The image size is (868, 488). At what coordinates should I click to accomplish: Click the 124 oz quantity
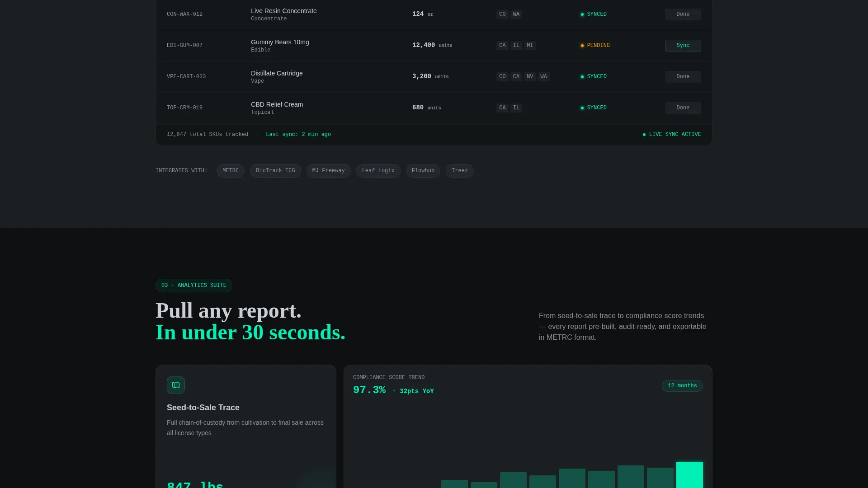[422, 14]
